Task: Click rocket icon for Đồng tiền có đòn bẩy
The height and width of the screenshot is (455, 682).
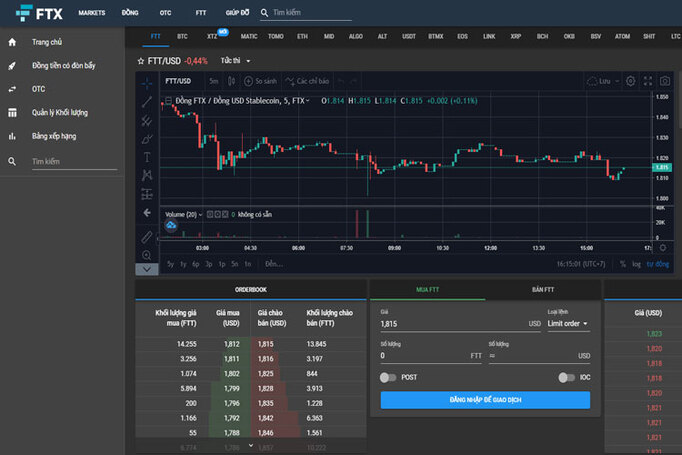Action: [x=12, y=66]
